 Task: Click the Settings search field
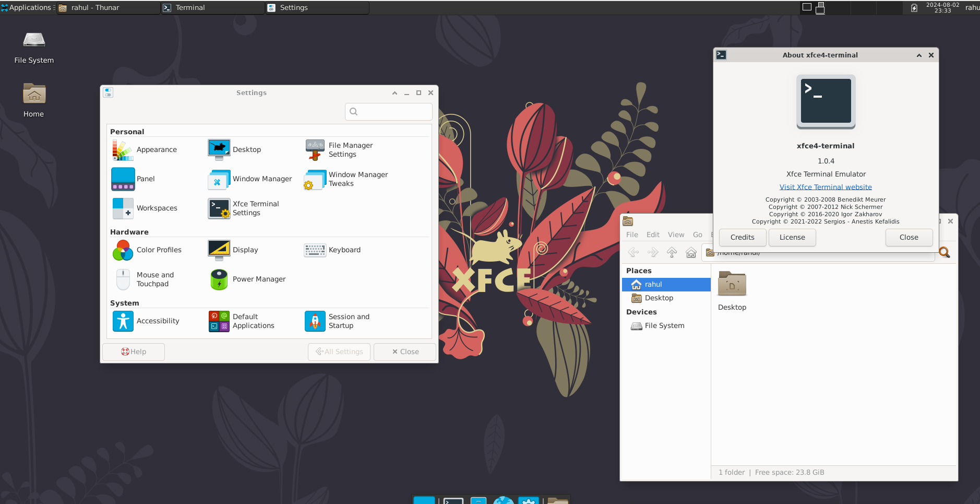pyautogui.click(x=389, y=112)
